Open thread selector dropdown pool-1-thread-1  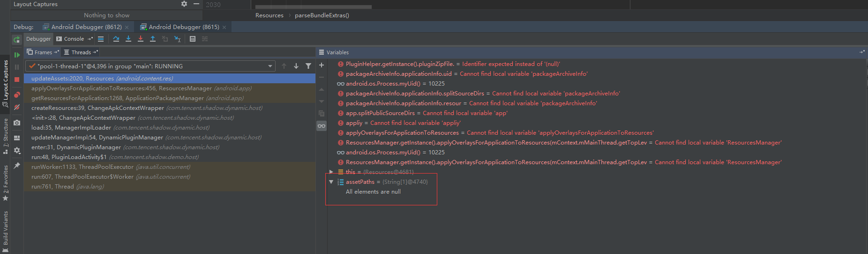pos(150,66)
